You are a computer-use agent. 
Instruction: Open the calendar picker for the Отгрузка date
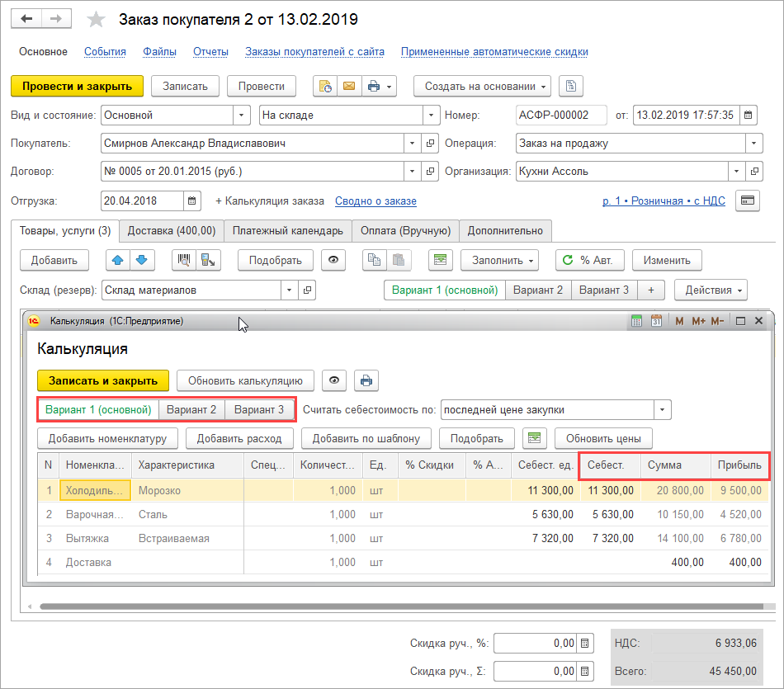(x=191, y=201)
